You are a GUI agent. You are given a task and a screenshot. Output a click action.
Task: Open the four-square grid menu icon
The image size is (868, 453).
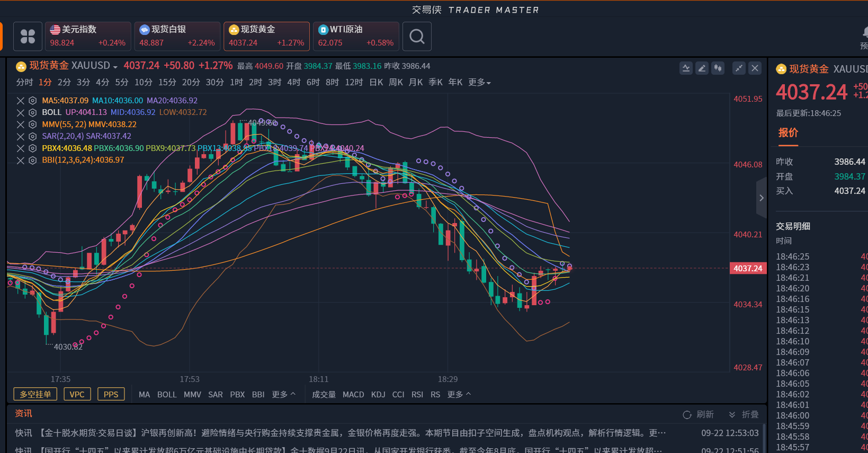pyautogui.click(x=28, y=37)
